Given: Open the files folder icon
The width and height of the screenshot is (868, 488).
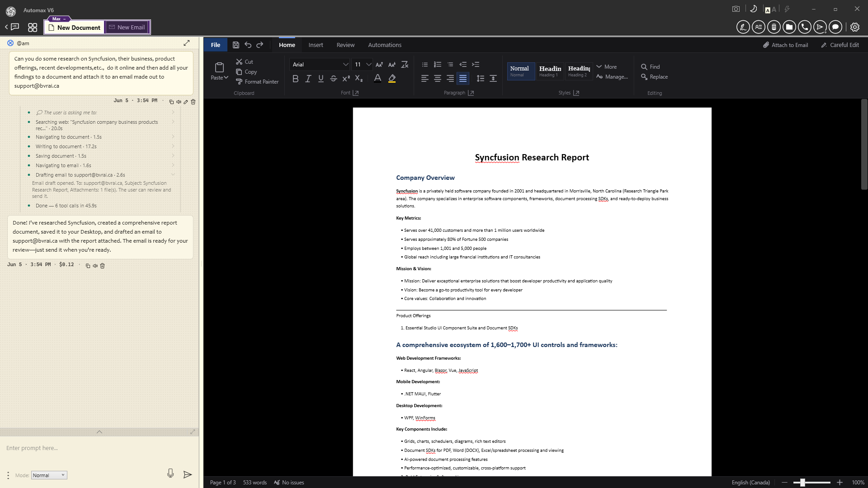Looking at the screenshot, I should [789, 27].
